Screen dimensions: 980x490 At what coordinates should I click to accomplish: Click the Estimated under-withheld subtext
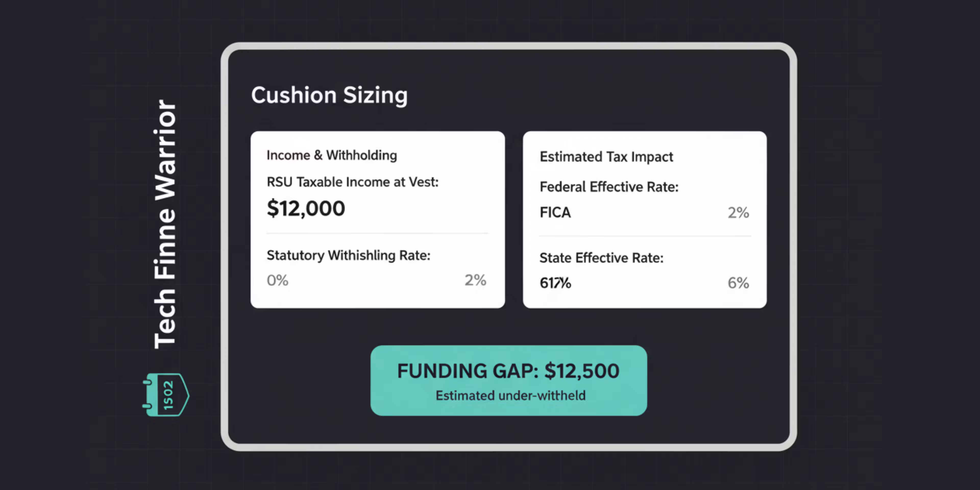(x=510, y=396)
